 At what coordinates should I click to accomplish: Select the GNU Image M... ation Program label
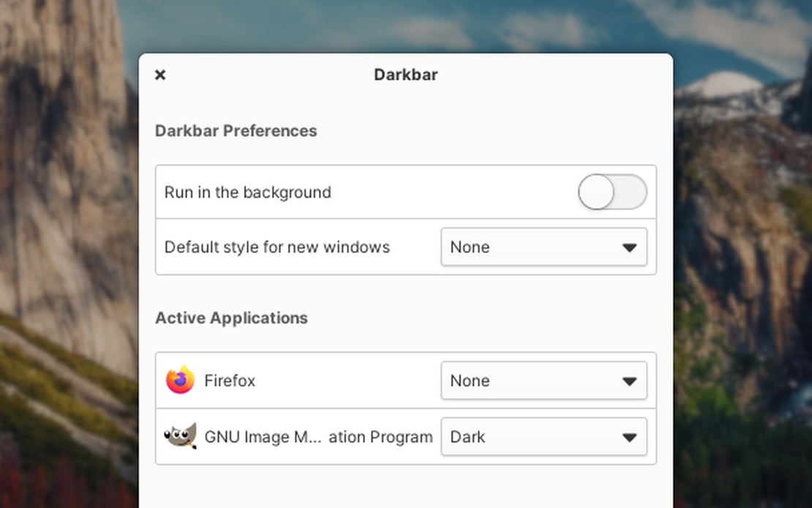318,437
